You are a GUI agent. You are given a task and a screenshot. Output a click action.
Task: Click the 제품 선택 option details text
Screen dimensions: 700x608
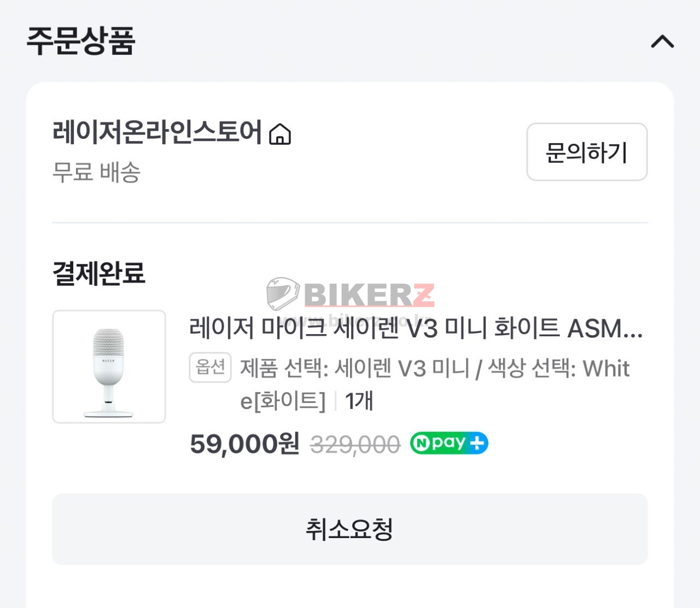coord(435,369)
